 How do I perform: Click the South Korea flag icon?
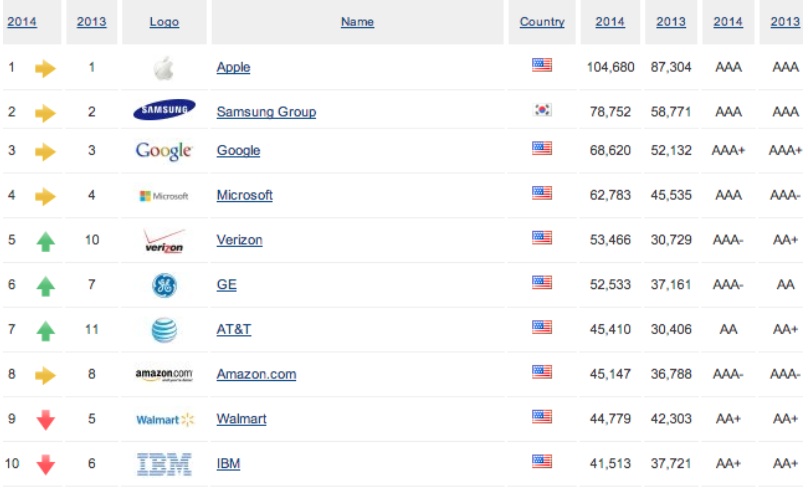point(542,110)
